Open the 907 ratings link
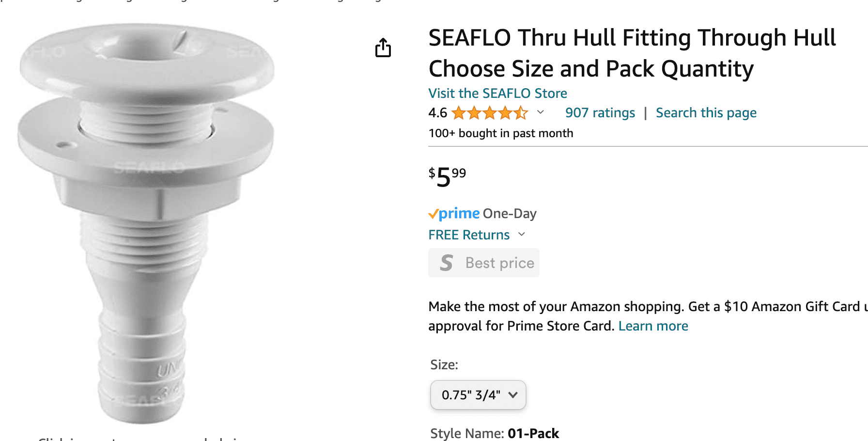The height and width of the screenshot is (441, 868). coord(600,113)
